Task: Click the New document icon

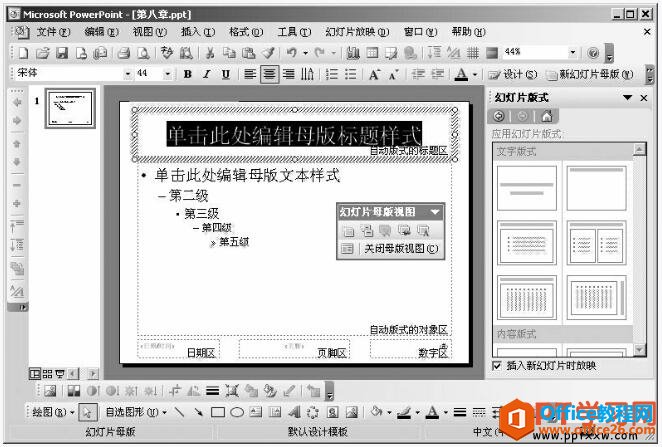Action: [24, 53]
